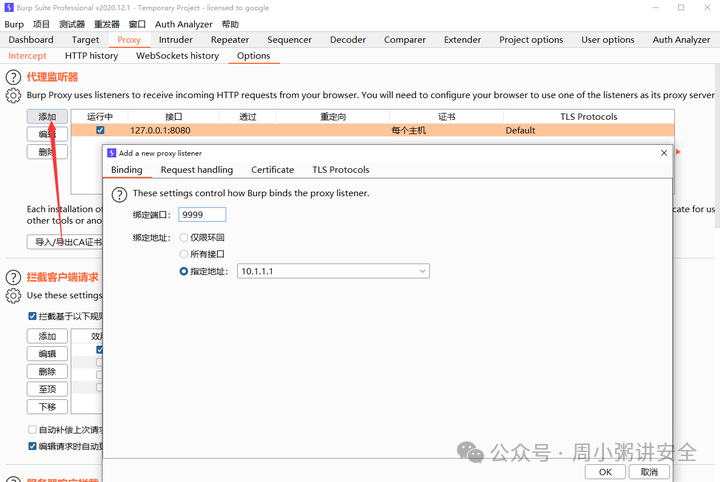
Task: Select Binding tab in dialog
Action: coord(127,170)
